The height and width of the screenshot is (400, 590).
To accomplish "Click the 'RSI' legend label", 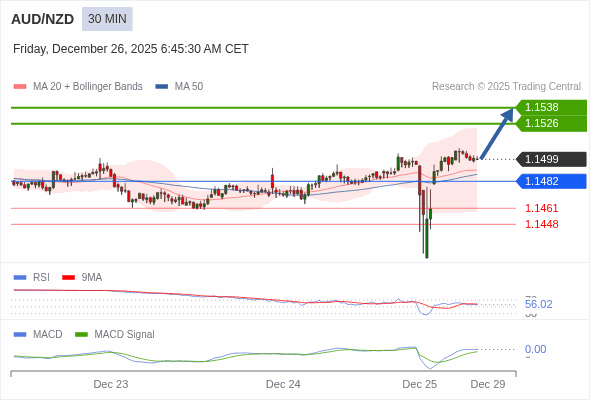I will [x=41, y=278].
